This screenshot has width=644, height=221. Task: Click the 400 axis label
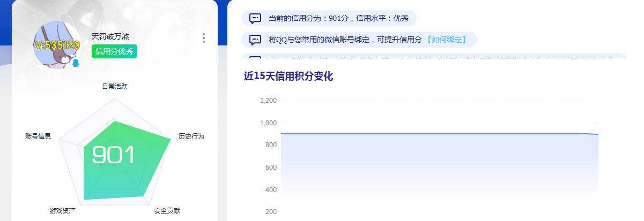[x=271, y=190]
